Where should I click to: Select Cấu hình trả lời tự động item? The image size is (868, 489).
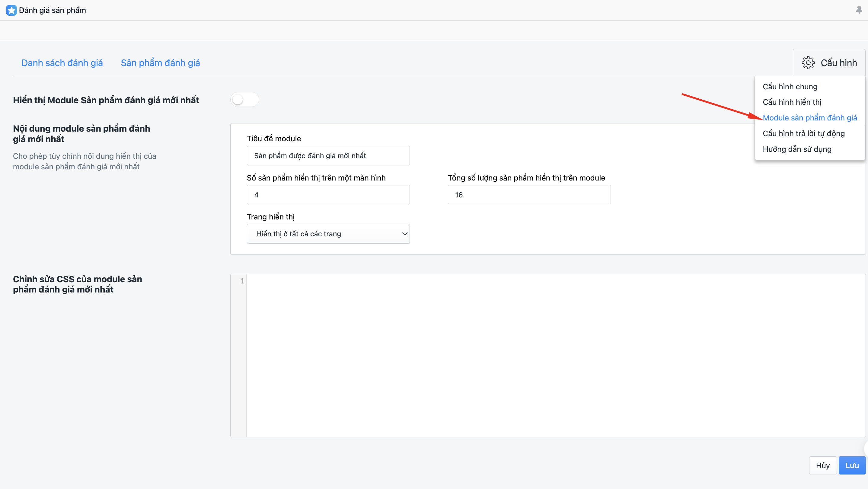pos(804,133)
